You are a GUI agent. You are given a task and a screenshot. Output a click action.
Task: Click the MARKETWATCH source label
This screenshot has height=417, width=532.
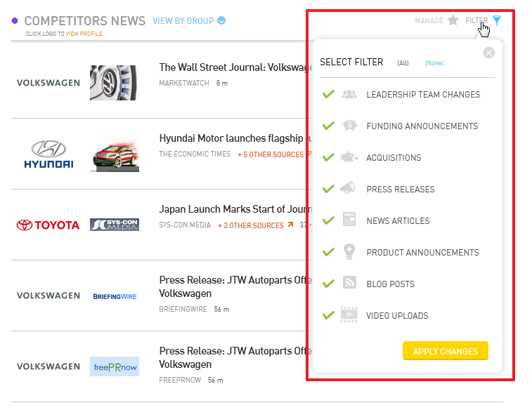(184, 83)
